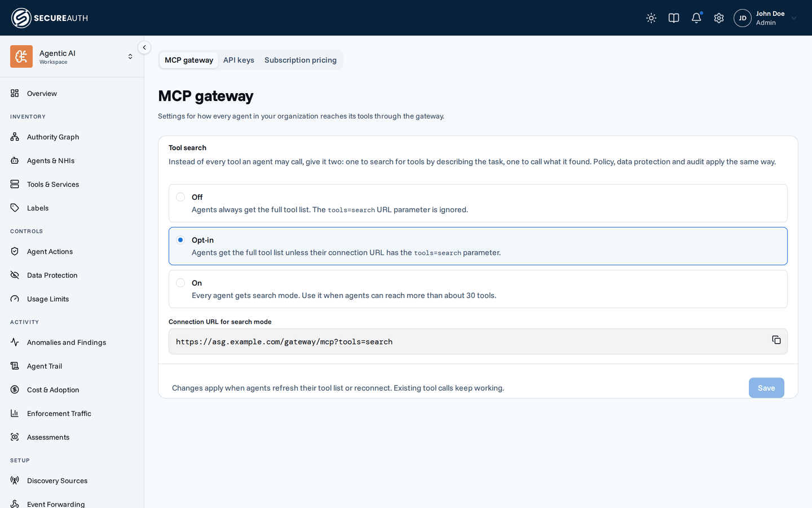Open Agent Trail in the sidebar
This screenshot has height=508, width=812.
coord(45,366)
